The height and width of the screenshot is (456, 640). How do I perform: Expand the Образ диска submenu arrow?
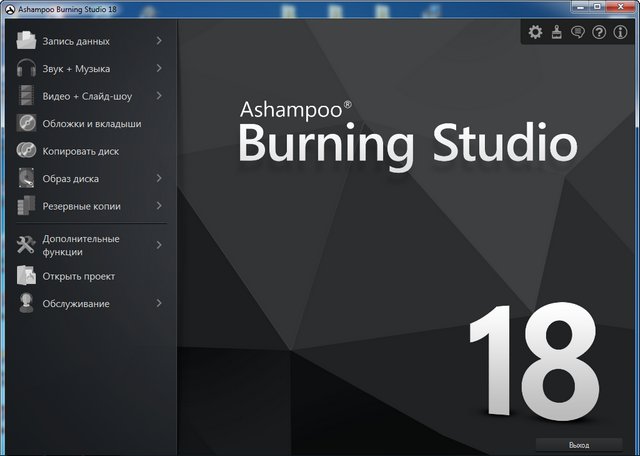[159, 178]
